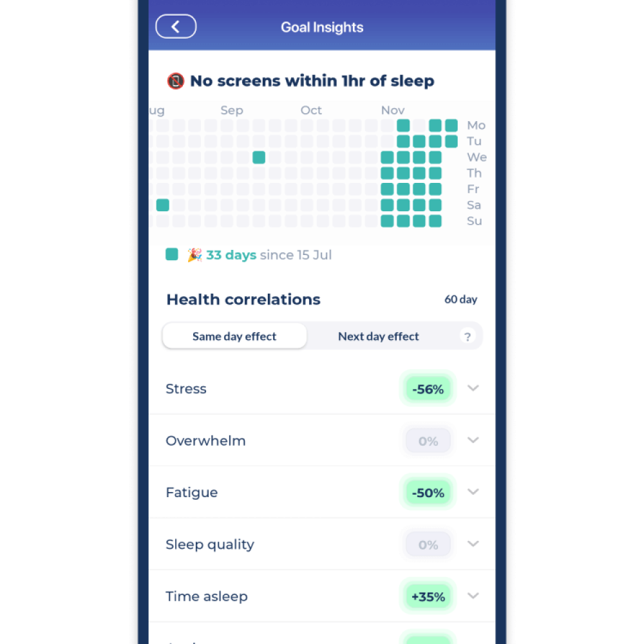
Task: Switch to the Next day effect tab
Action: [378, 336]
